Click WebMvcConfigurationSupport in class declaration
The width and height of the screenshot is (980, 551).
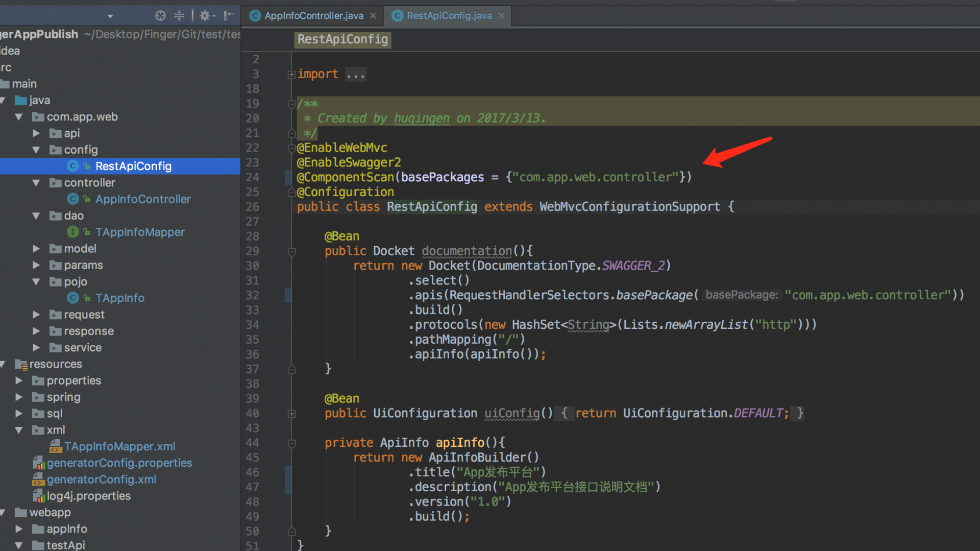coord(629,207)
